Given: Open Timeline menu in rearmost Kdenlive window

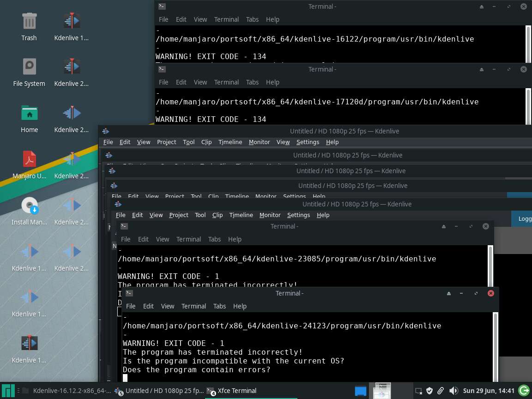Looking at the screenshot, I should coord(230,142).
